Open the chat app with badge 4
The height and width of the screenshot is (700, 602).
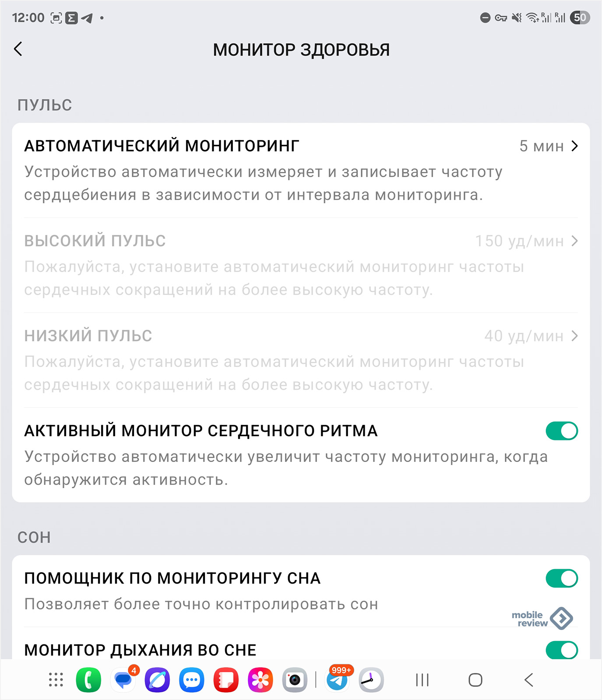click(x=123, y=680)
